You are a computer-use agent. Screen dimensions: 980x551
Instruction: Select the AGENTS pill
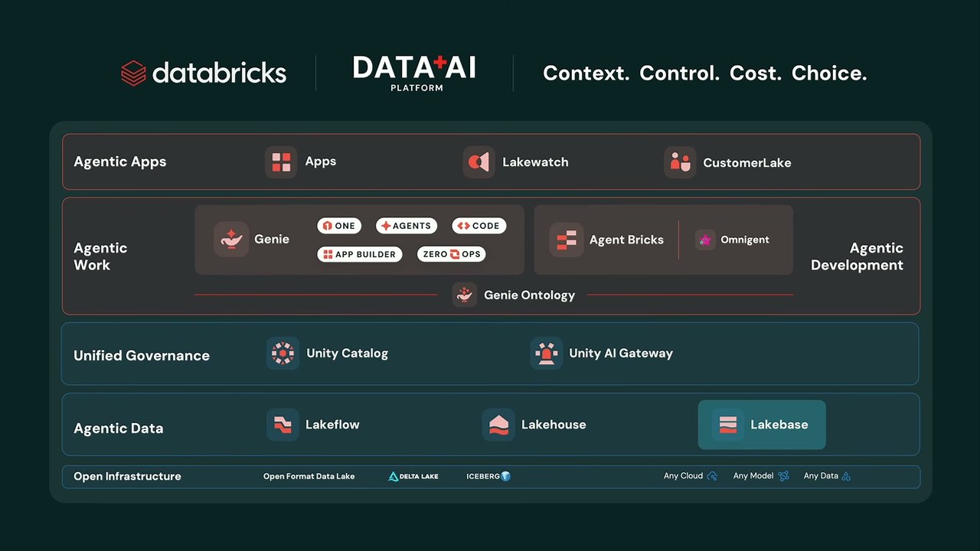pyautogui.click(x=407, y=226)
